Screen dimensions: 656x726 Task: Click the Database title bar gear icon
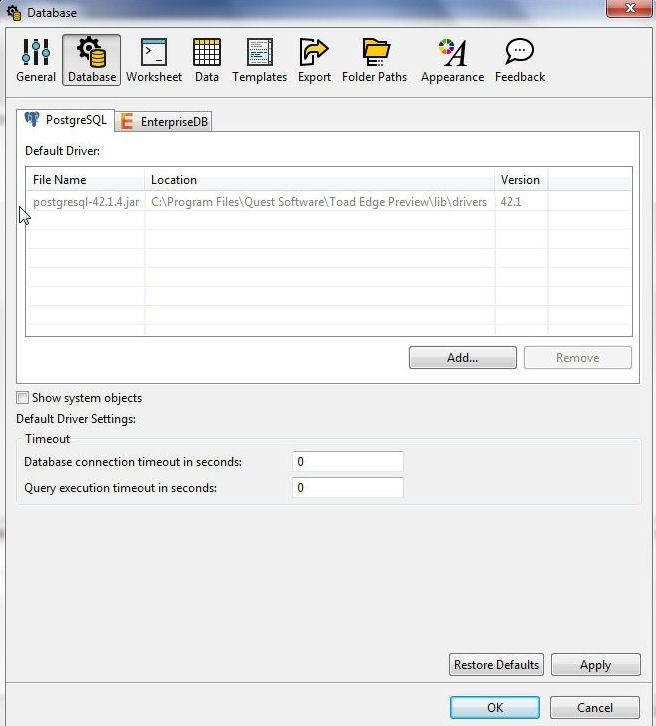coord(13,13)
